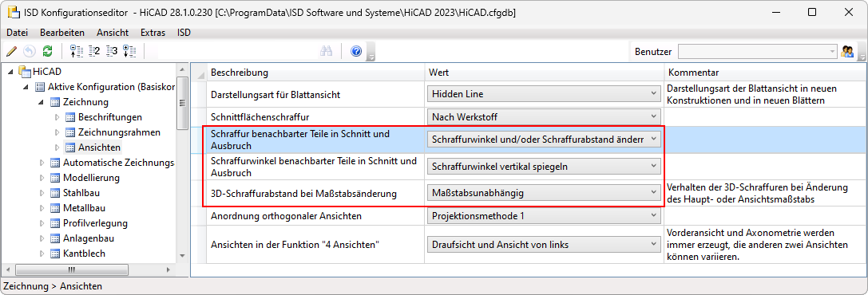Screen dimensions: 868x295
Task: Open the Ansicht menu
Action: [x=113, y=33]
